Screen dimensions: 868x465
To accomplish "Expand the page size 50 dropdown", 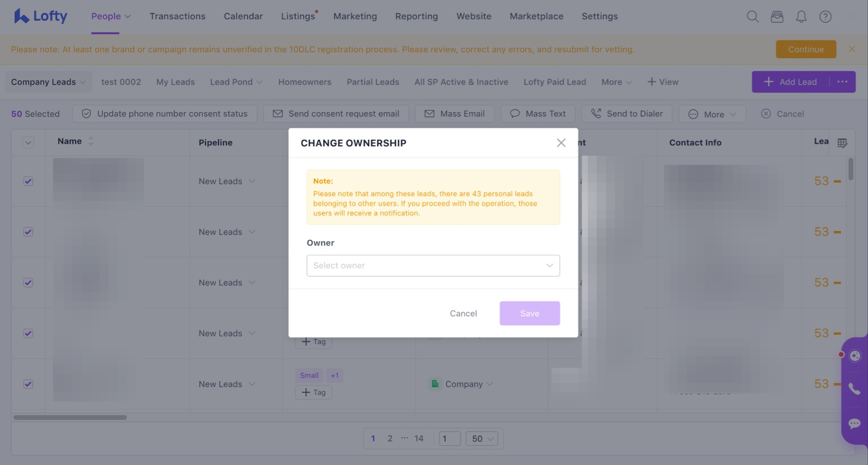I will [x=482, y=439].
